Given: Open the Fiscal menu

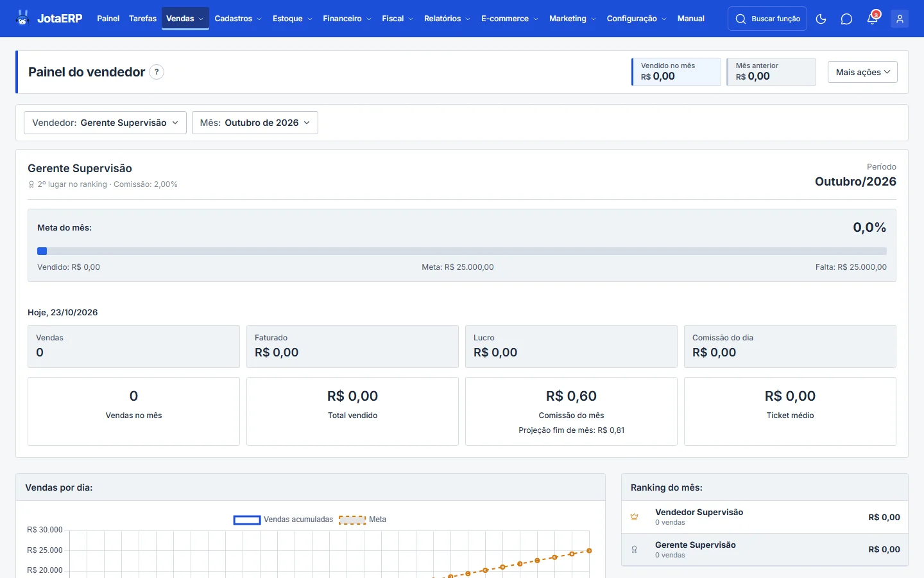Looking at the screenshot, I should pyautogui.click(x=397, y=19).
